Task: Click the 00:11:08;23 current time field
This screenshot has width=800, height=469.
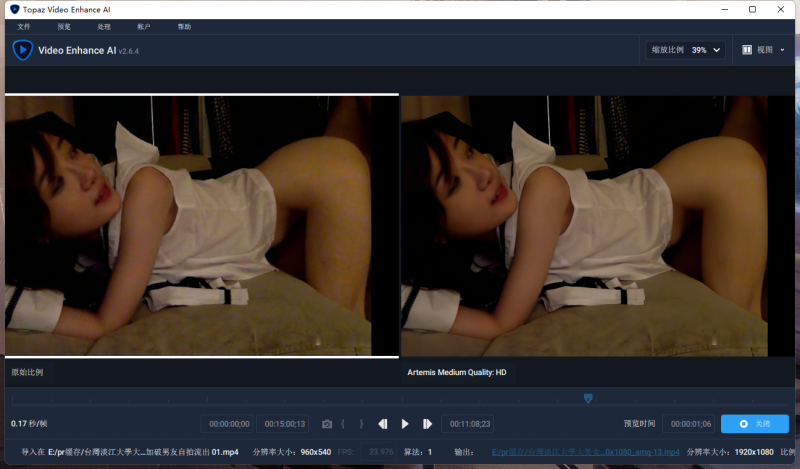Action: click(467, 424)
